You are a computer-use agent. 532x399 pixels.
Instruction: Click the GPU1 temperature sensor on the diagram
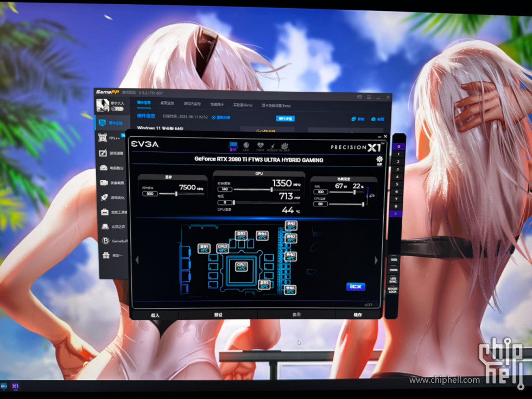pos(241,267)
